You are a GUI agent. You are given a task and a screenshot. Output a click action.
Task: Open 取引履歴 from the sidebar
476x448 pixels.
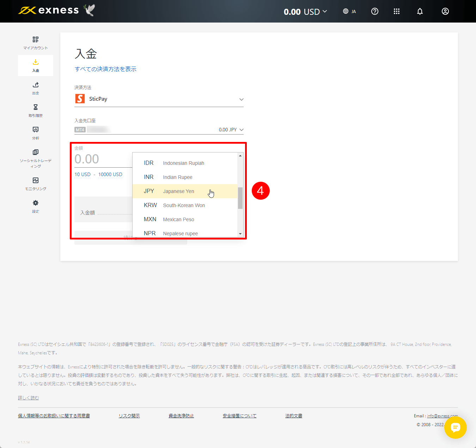pyautogui.click(x=35, y=110)
